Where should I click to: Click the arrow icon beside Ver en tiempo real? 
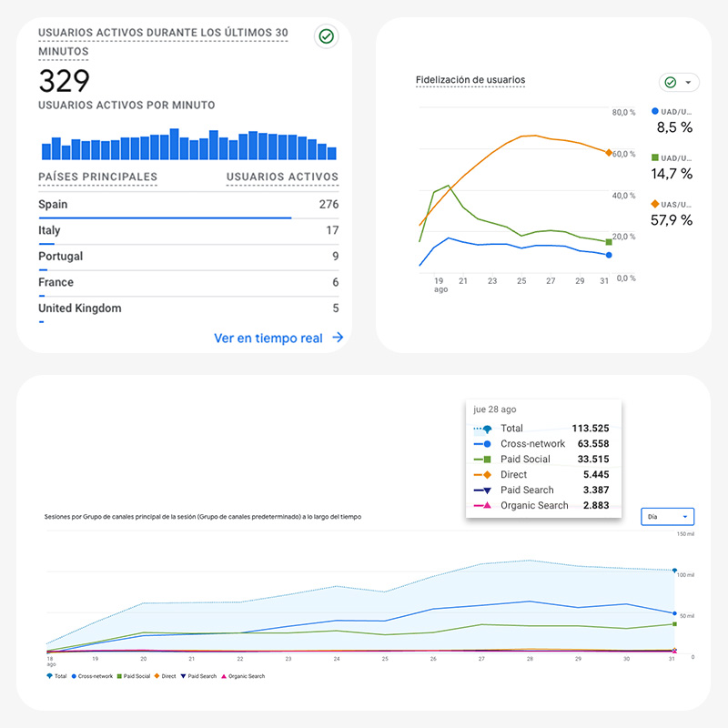click(338, 338)
